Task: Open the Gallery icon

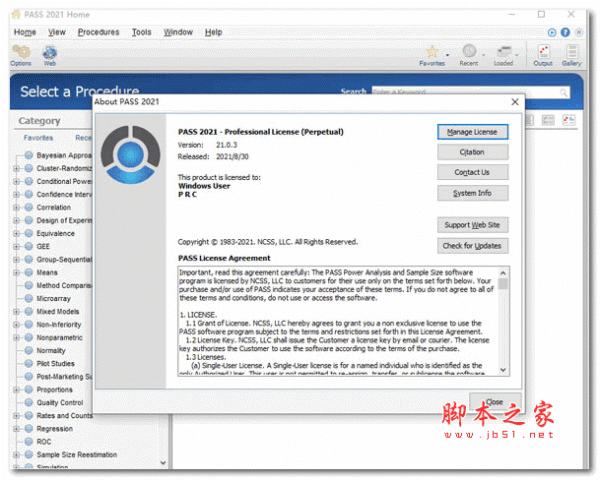Action: [572, 51]
